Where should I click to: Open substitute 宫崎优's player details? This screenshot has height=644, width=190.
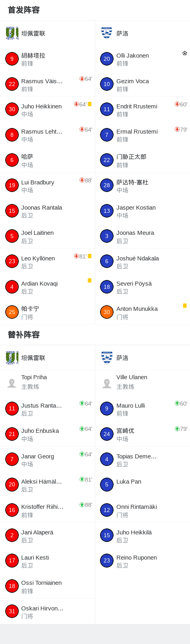tap(142, 434)
